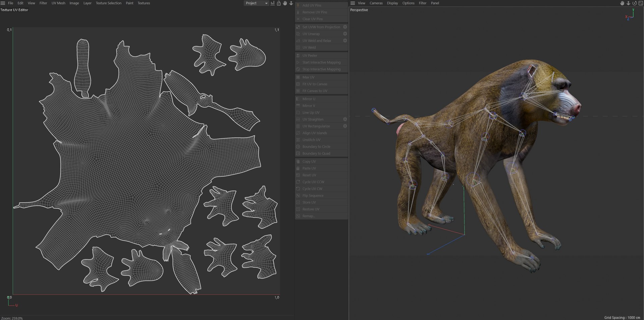The image size is (644, 320).
Task: Open the Perspective viewport hamburger menu
Action: [x=353, y=3]
